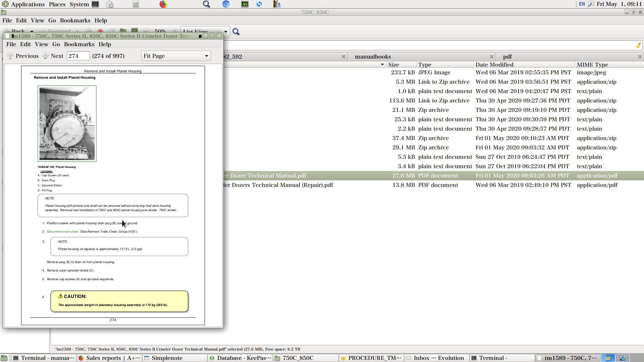
Task: Click the bookshelf icon in top panel
Action: [277, 4]
